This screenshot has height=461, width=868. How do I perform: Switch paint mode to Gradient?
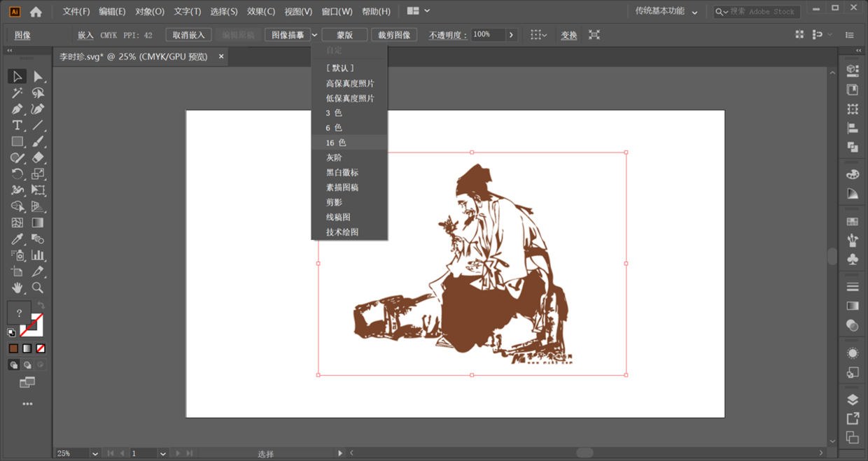pyautogui.click(x=27, y=348)
